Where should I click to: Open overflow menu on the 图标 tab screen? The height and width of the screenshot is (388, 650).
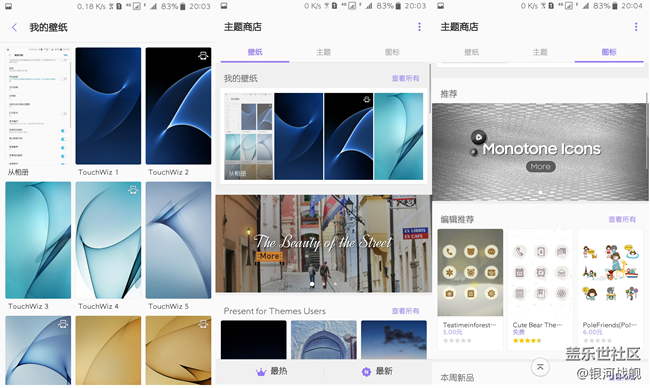(635, 27)
